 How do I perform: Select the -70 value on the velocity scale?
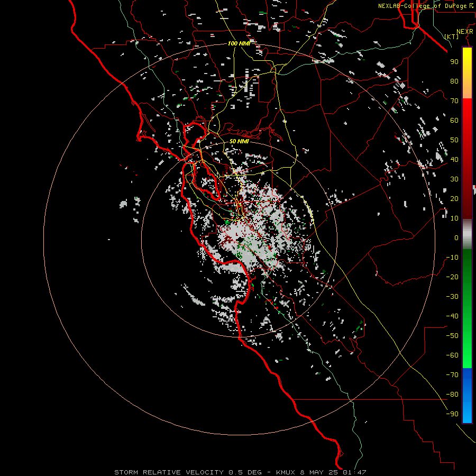point(452,375)
